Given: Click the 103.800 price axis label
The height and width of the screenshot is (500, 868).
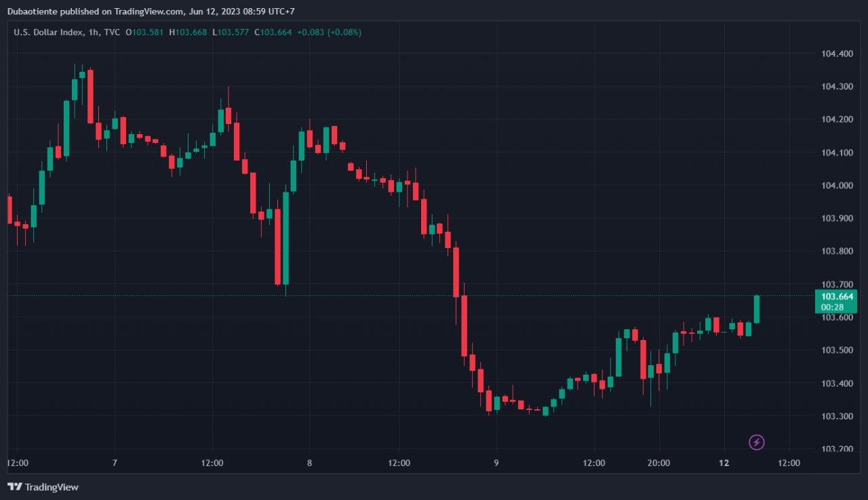Looking at the screenshot, I should (836, 251).
